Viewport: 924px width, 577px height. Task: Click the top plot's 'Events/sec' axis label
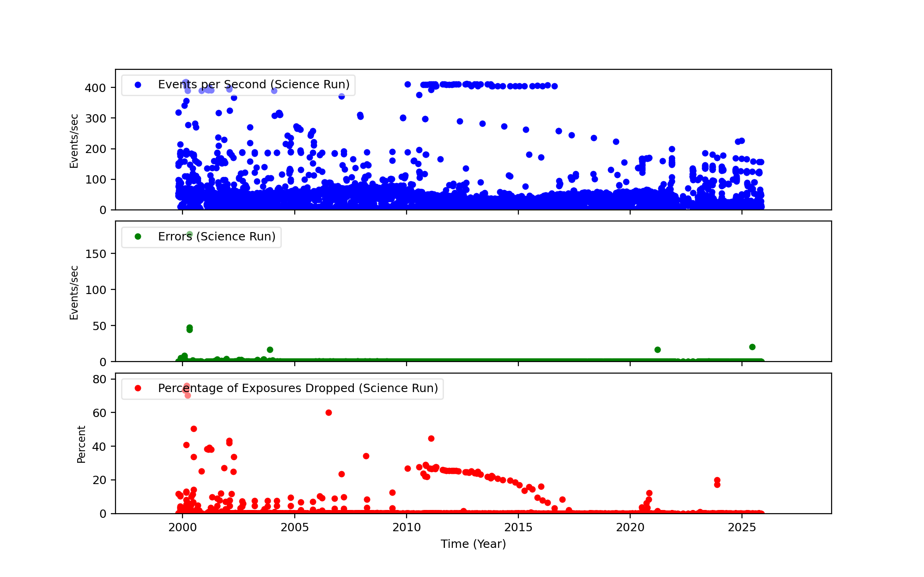click(x=74, y=141)
